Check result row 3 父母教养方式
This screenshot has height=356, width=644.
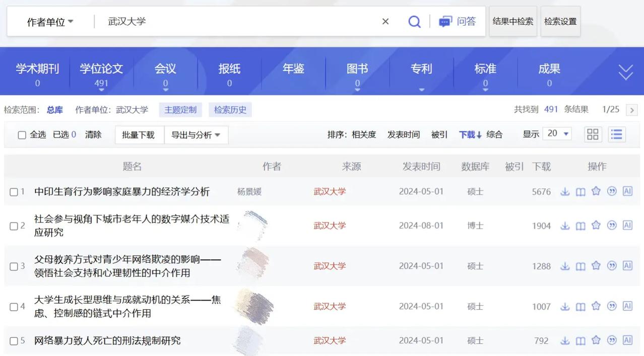[x=14, y=266]
